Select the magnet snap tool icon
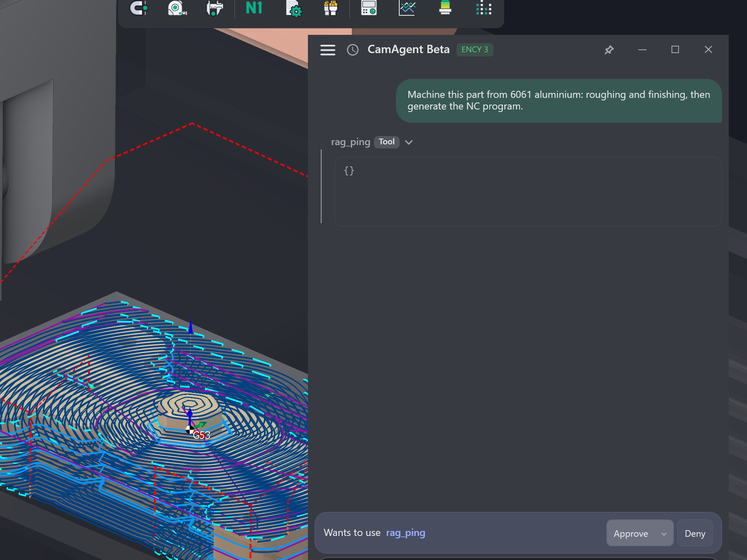Image resolution: width=747 pixels, height=560 pixels. tap(139, 8)
